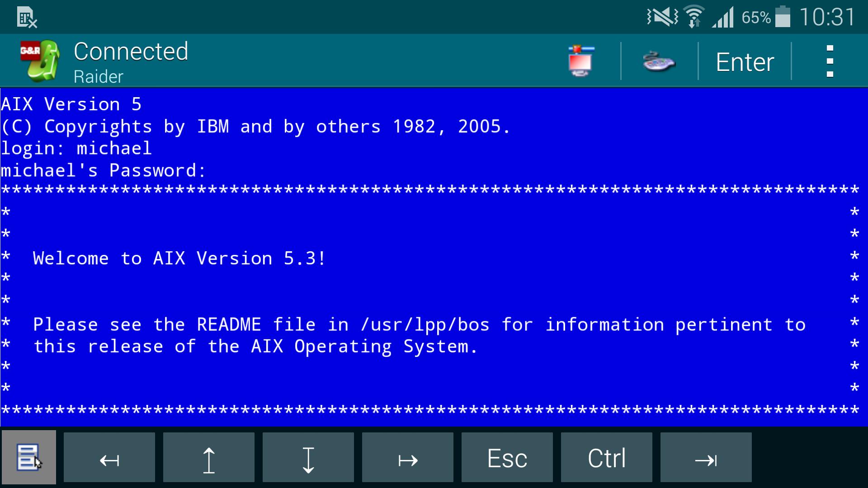The image size is (868, 488).
Task: Tap the '/usr/lpp/bos' path text
Action: coord(425,325)
